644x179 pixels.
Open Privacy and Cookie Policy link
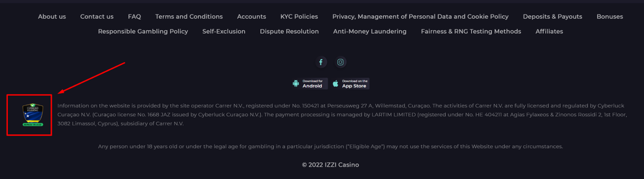[420, 17]
